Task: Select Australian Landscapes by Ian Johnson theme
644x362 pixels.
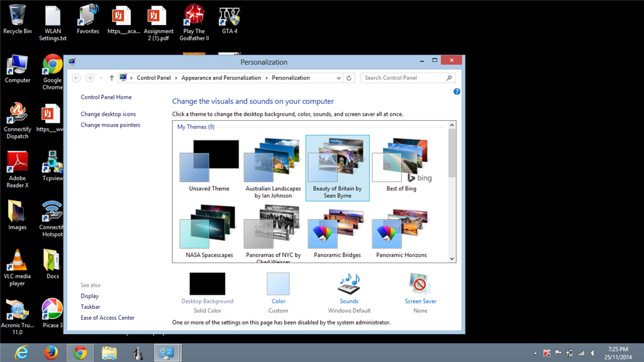Action: point(273,168)
